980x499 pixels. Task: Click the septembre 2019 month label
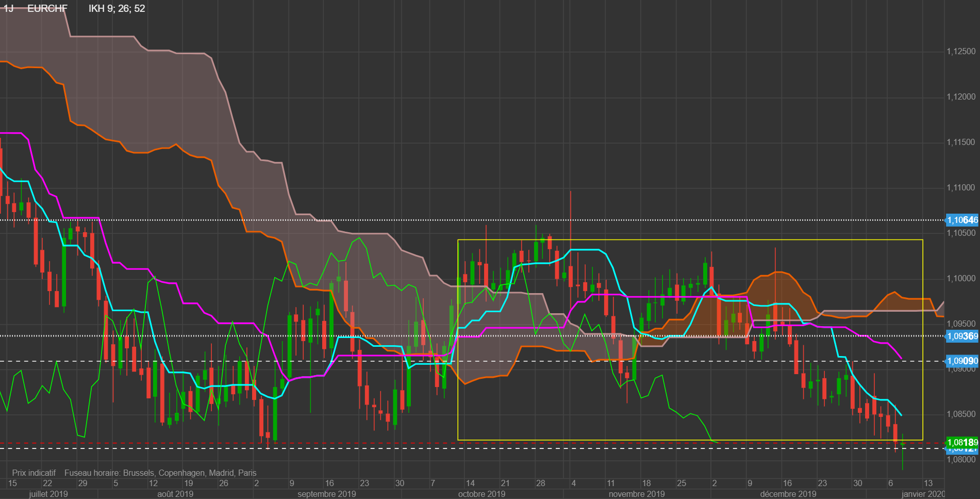[x=327, y=494]
